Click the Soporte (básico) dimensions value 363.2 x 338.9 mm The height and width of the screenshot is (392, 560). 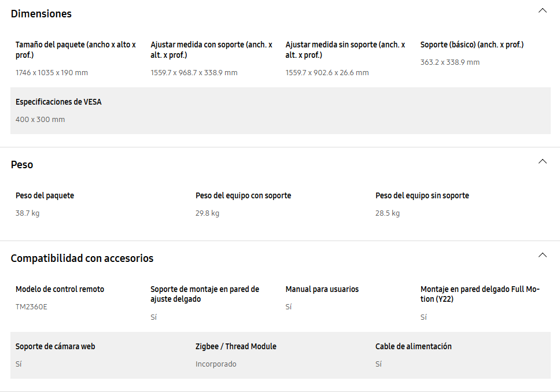click(x=450, y=62)
